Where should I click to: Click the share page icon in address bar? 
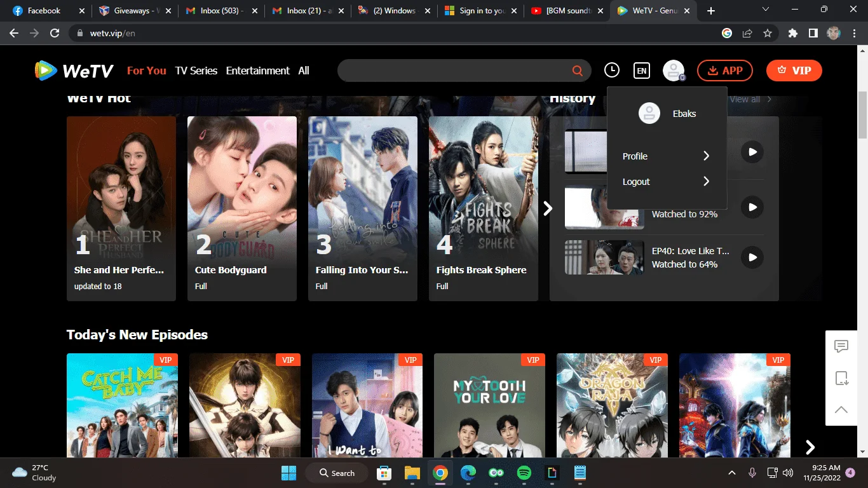coord(748,33)
